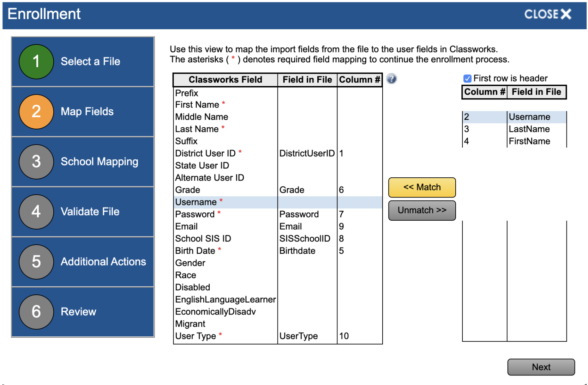This screenshot has height=385, width=588.
Task: Open step 5 Additional Actions
Action: click(x=83, y=262)
